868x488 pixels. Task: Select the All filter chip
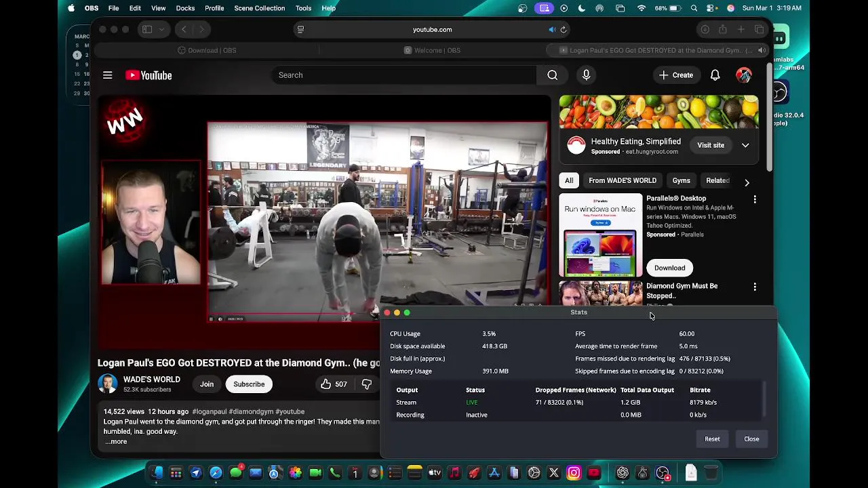[569, 181]
